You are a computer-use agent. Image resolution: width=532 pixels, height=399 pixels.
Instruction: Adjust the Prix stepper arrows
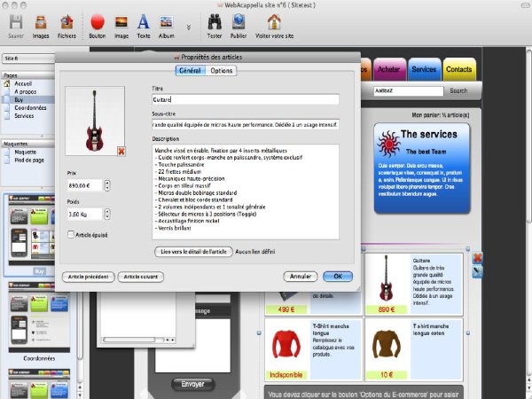point(107,185)
